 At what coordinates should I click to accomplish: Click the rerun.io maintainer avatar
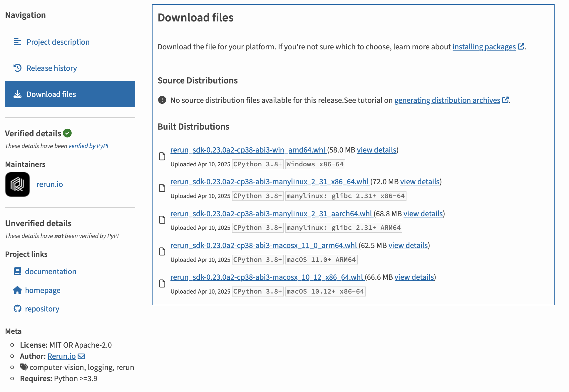pyautogui.click(x=17, y=184)
